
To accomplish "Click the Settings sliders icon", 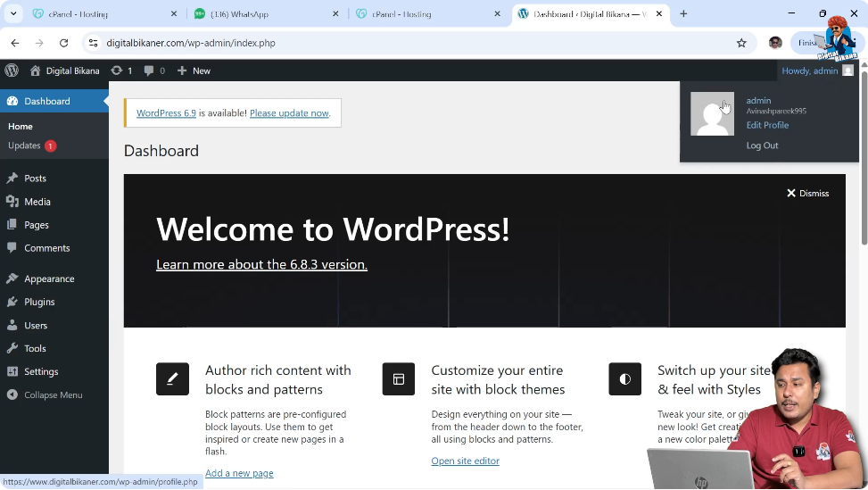I will pyautogui.click(x=12, y=371).
